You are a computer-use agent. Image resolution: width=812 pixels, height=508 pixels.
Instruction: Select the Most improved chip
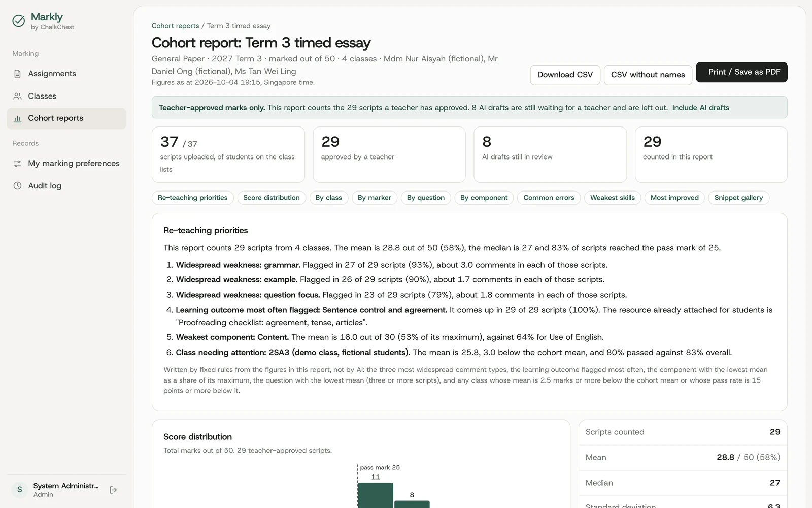(x=674, y=198)
